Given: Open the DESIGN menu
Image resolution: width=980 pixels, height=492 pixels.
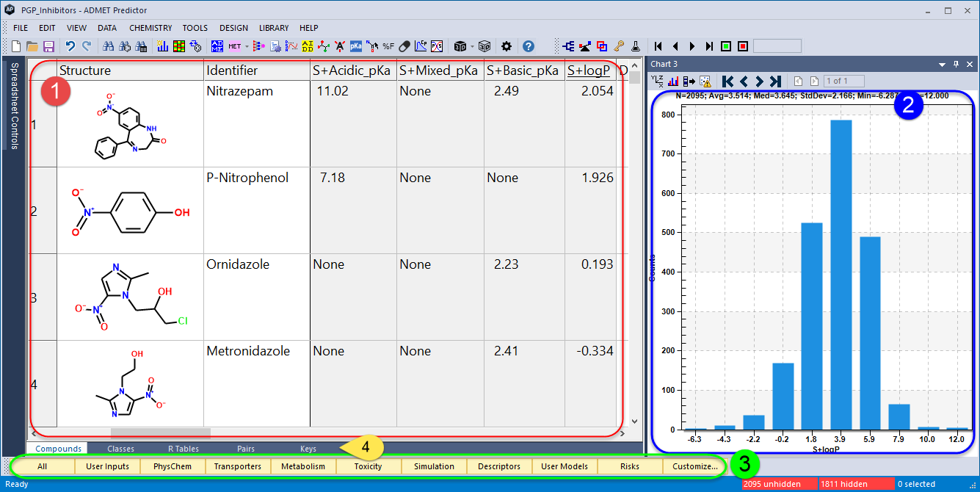Looking at the screenshot, I should point(233,28).
